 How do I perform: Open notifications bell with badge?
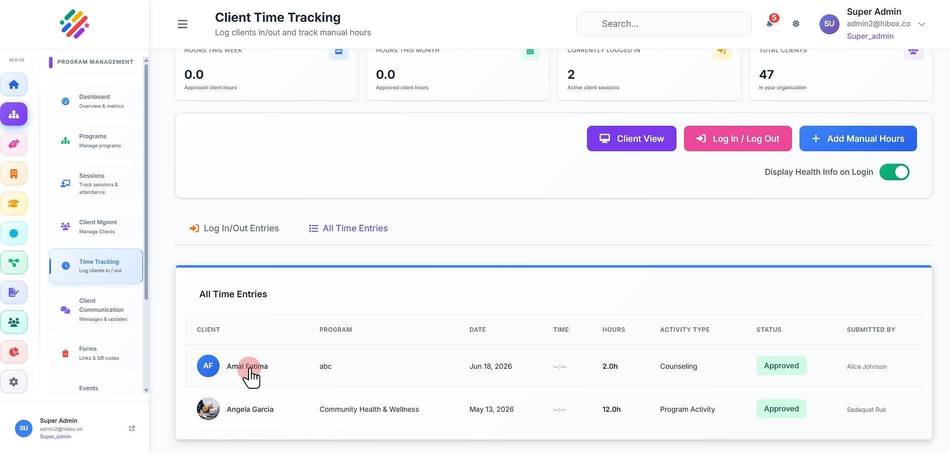click(x=771, y=22)
